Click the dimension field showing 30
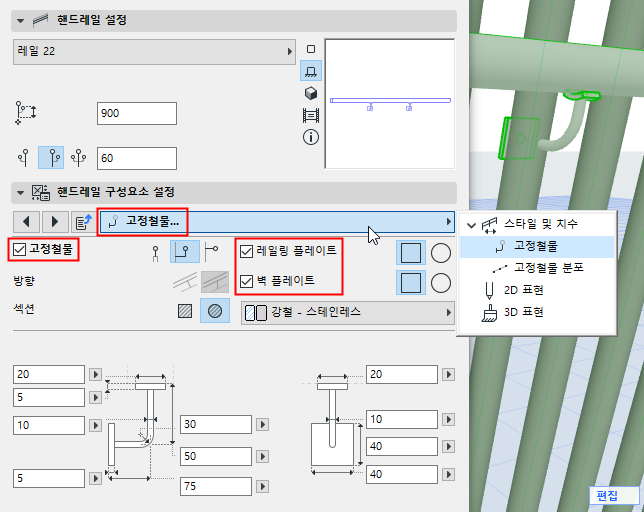 [x=216, y=424]
